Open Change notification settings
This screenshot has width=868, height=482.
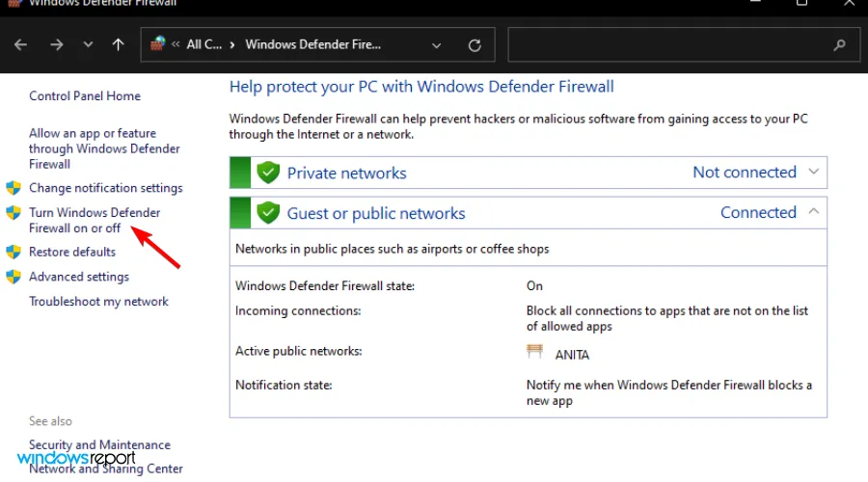coord(105,188)
